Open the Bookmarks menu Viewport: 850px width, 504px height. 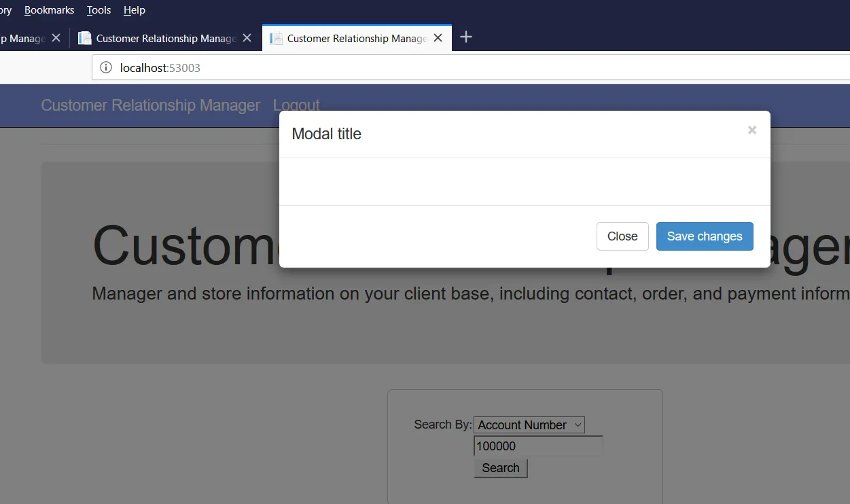tap(50, 10)
